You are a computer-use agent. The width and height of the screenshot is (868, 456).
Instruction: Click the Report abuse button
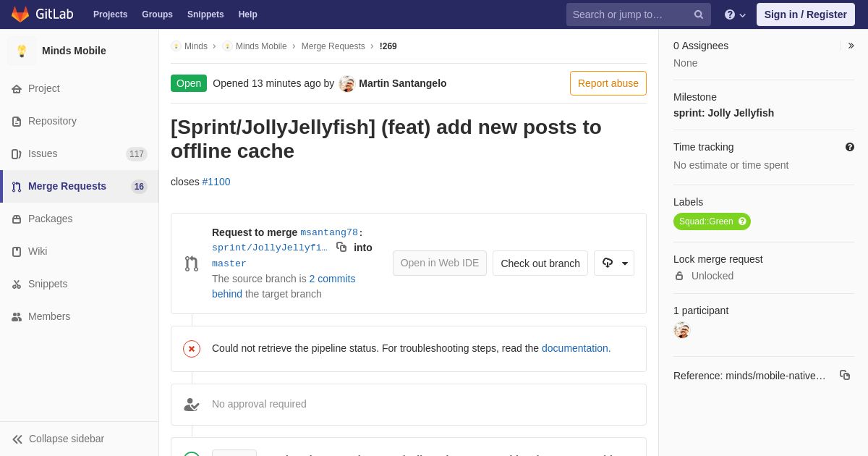(608, 83)
